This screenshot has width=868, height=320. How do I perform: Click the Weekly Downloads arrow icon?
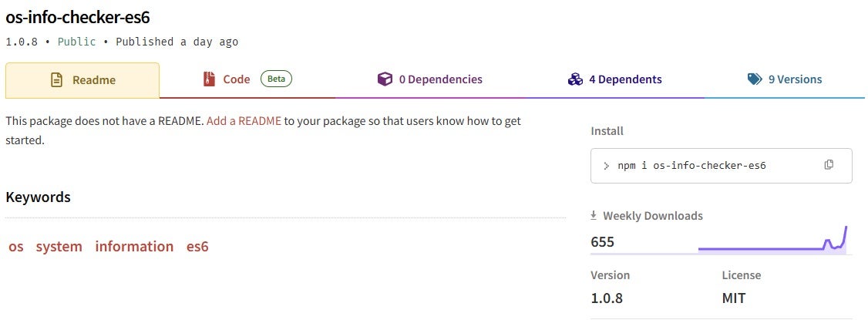point(594,216)
